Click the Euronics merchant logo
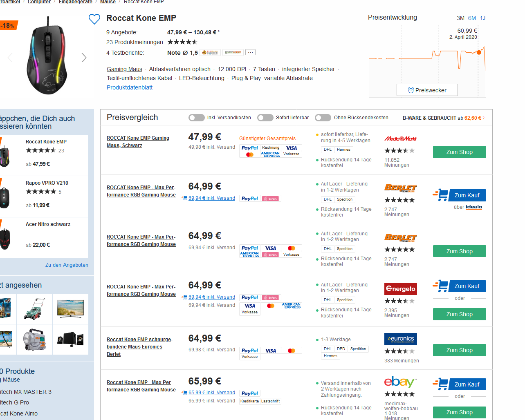 pyautogui.click(x=400, y=339)
